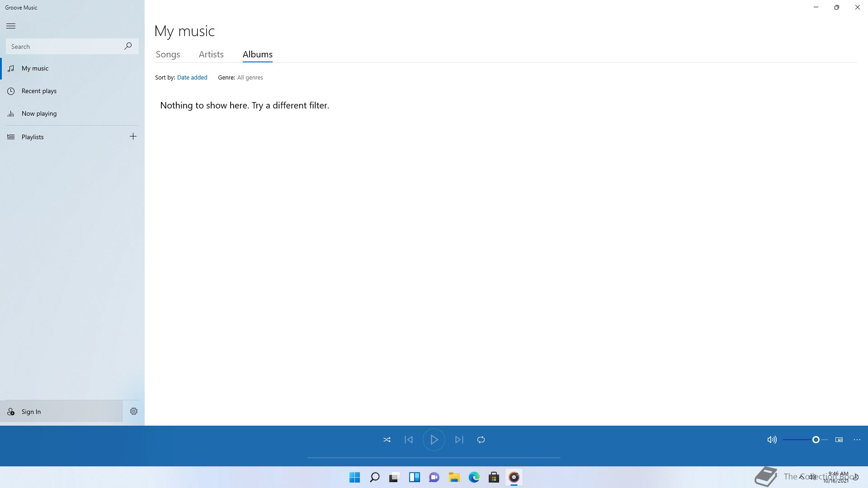The height and width of the screenshot is (488, 868).
Task: Open Recent plays
Action: 72,91
